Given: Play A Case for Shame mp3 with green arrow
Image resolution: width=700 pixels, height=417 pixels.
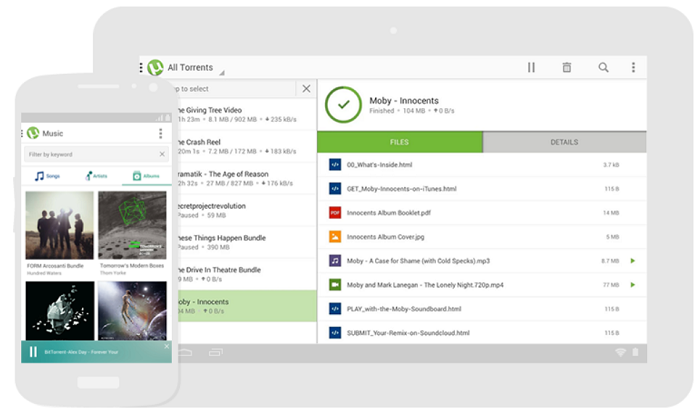Looking at the screenshot, I should pyautogui.click(x=633, y=261).
